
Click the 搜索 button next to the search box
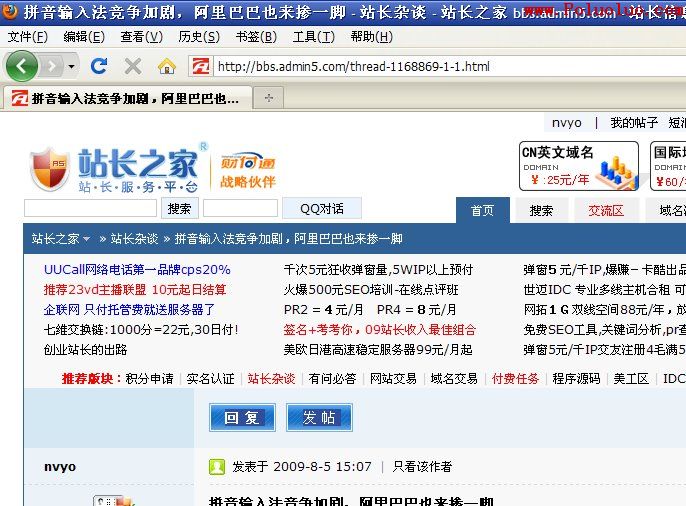point(180,208)
